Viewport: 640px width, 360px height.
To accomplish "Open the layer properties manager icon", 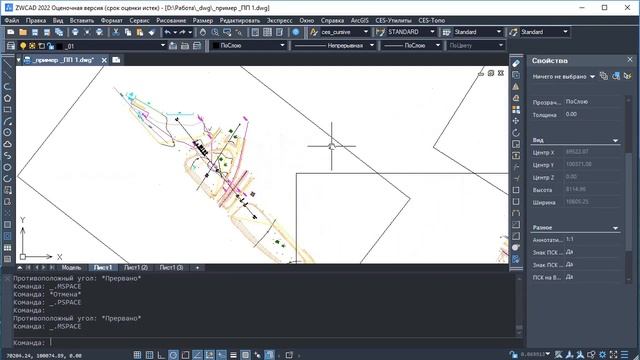I will pyautogui.click(x=11, y=46).
